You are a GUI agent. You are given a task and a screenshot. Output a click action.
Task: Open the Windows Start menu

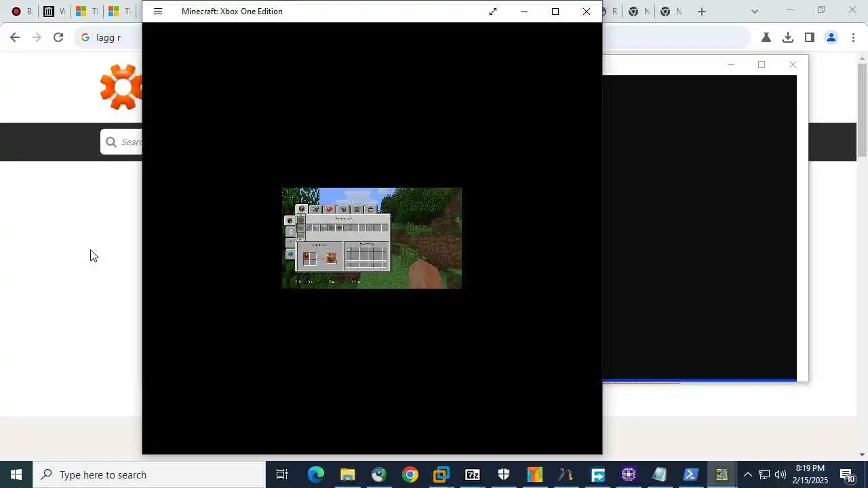(x=16, y=474)
